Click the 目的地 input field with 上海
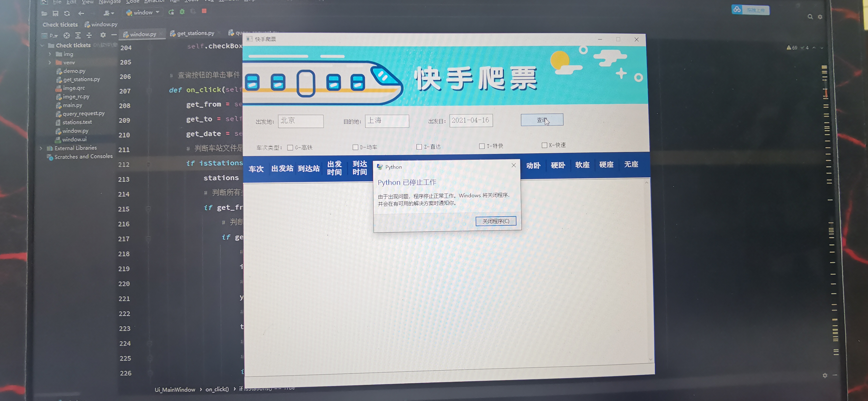Screen dimensions: 868x401 coord(387,121)
